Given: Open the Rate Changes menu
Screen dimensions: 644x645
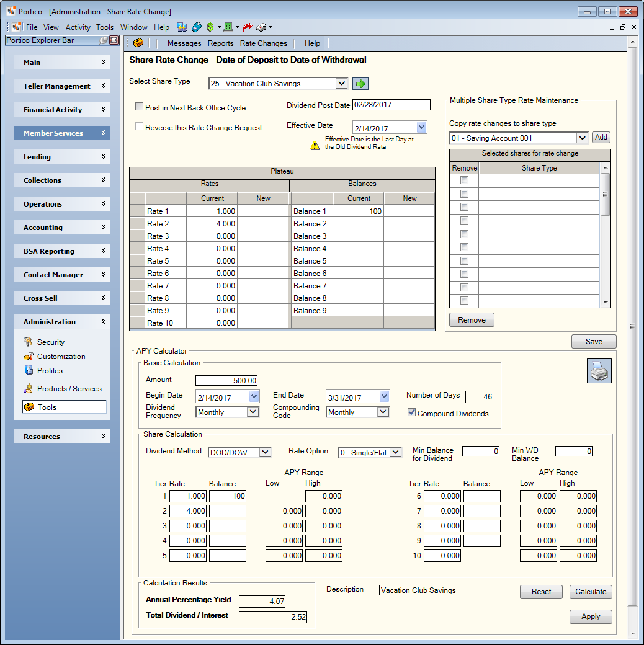Looking at the screenshot, I should 263,43.
